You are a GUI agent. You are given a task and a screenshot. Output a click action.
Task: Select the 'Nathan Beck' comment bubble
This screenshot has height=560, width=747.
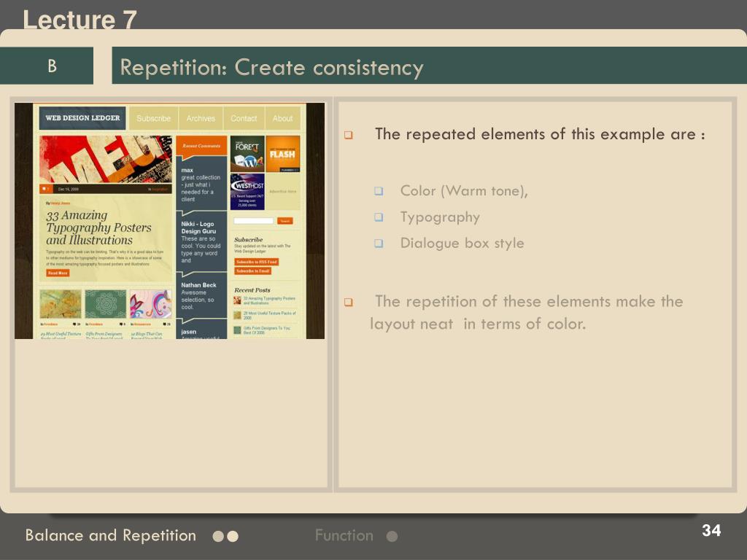coord(201,296)
